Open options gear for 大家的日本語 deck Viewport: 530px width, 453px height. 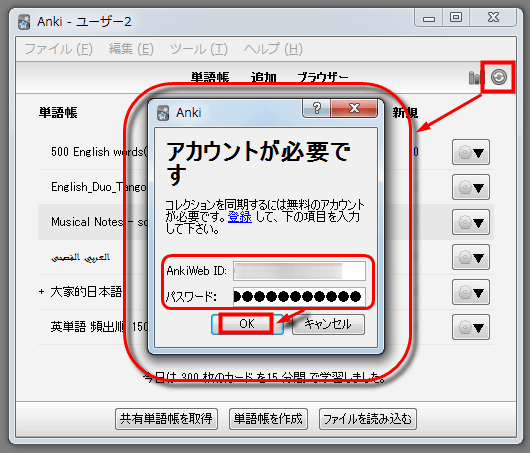pyautogui.click(x=471, y=292)
